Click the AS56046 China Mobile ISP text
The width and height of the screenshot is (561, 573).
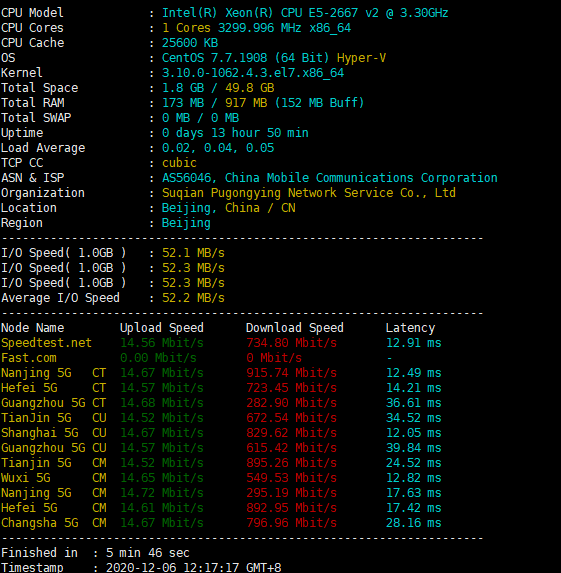click(x=330, y=178)
